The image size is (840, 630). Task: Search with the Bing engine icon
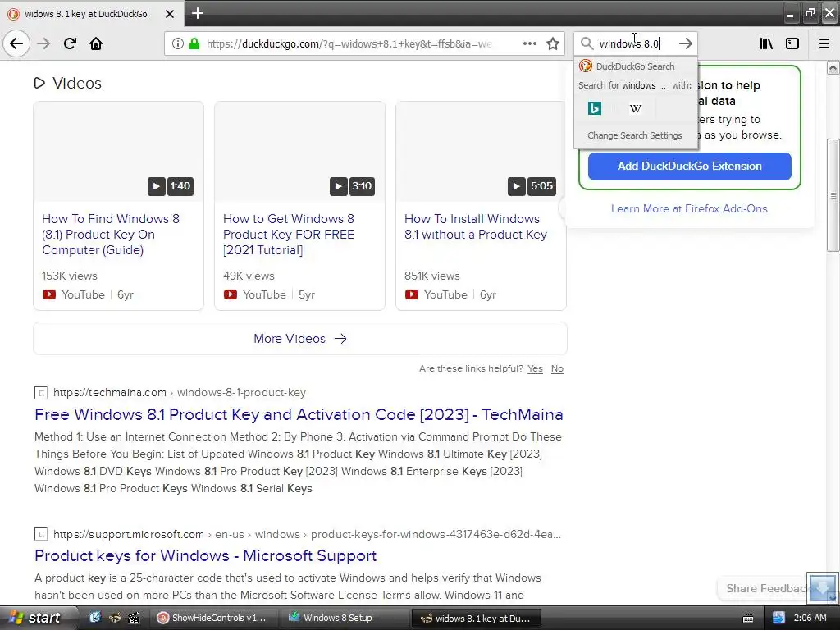[595, 108]
